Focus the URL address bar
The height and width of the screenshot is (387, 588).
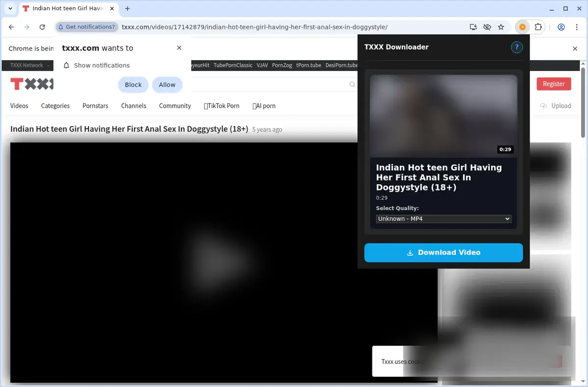point(255,27)
